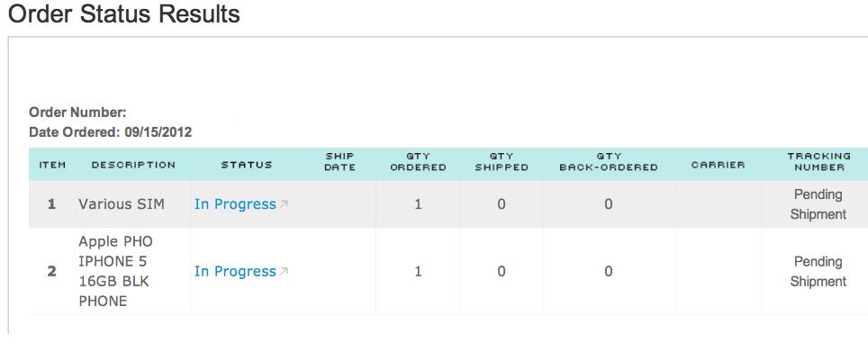The width and height of the screenshot is (868, 361).
Task: Click Pending Shipment text in SIM row
Action: click(x=818, y=204)
